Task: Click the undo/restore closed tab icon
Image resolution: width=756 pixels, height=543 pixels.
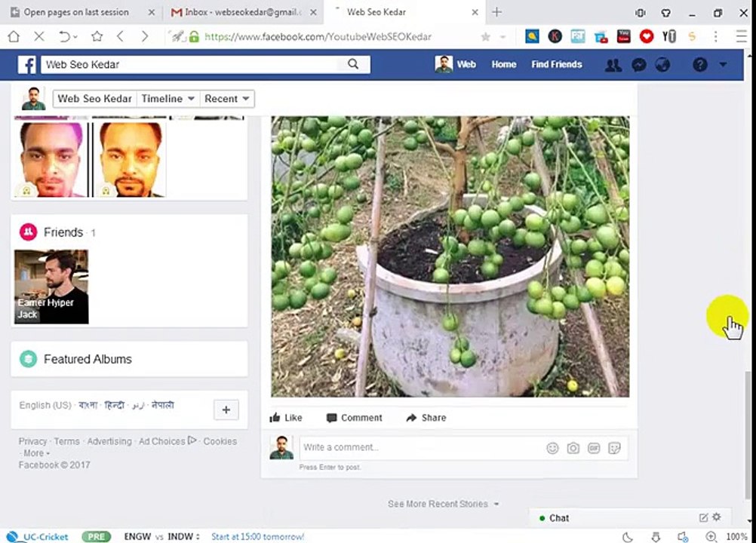Action: (64, 37)
